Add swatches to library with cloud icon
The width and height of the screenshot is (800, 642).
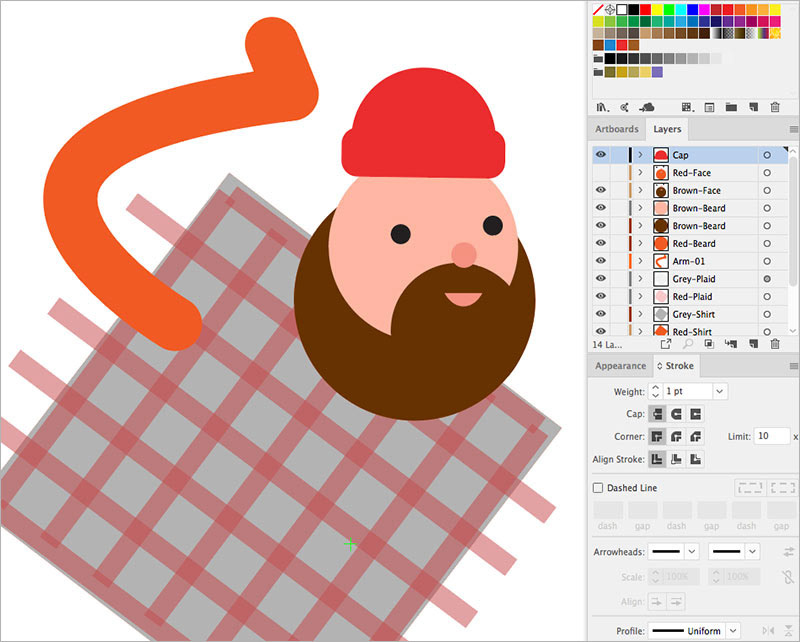point(646,107)
